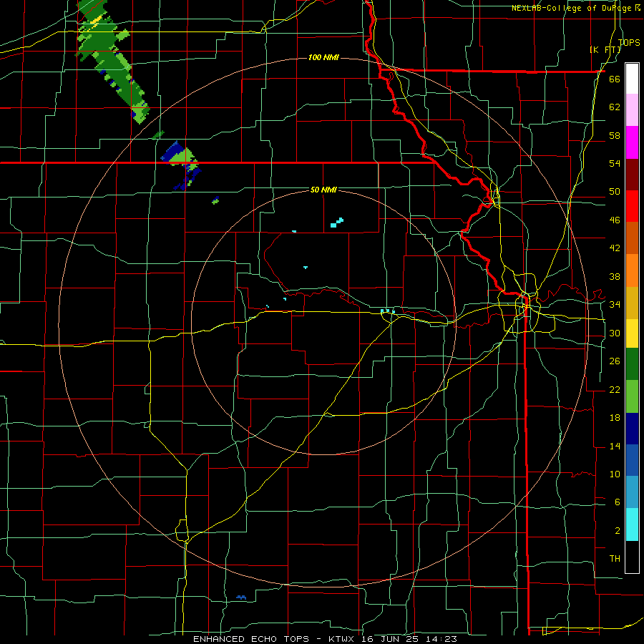The height and width of the screenshot is (644, 644).
Task: Select the light pink legend swatch
Action: (x=632, y=110)
